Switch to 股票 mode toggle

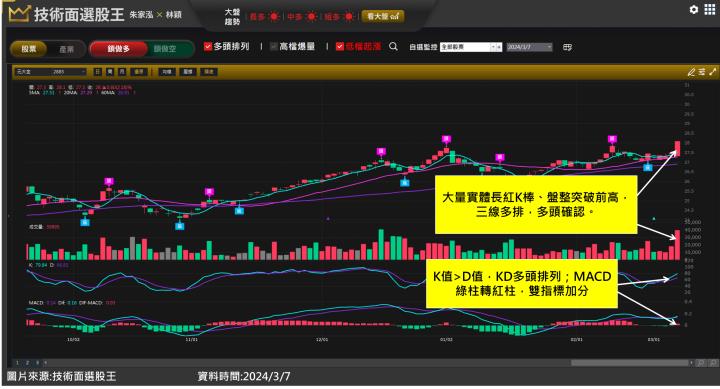28,49
